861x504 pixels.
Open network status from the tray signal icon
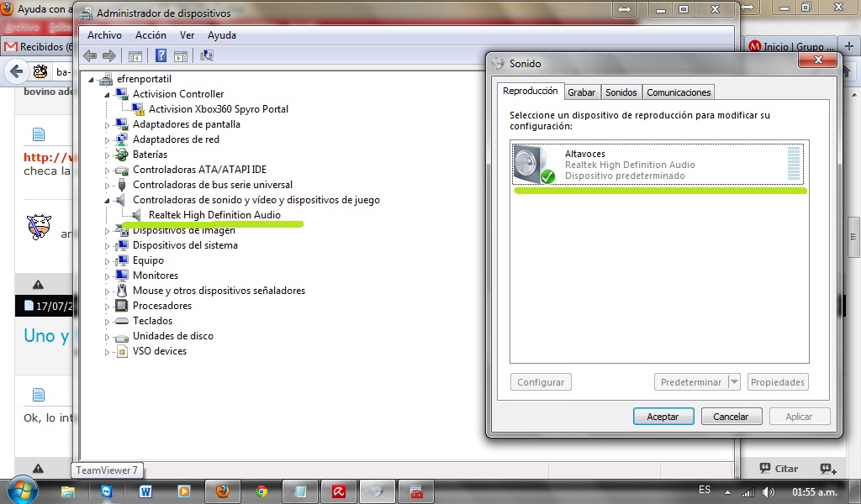[x=747, y=492]
